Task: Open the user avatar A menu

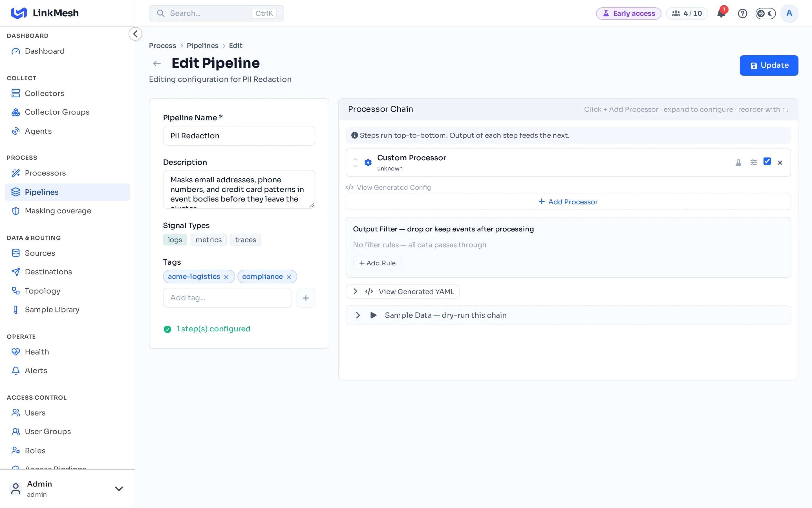Action: point(789,14)
